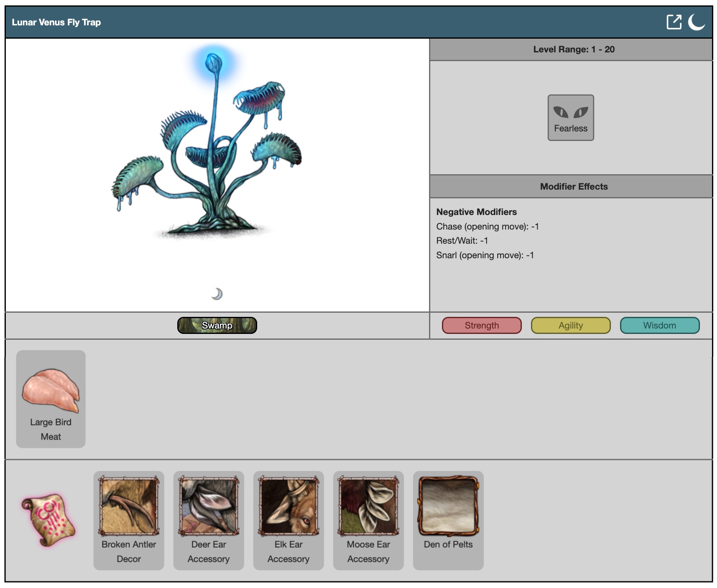Select the yellow Agility stat tag
This screenshot has width=717, height=588.
571,325
